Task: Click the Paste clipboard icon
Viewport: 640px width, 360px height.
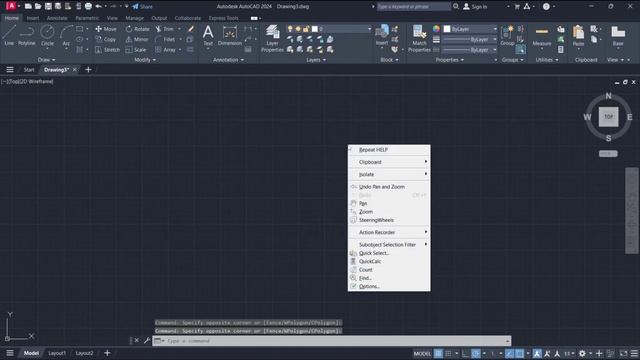Action: pyautogui.click(x=578, y=35)
